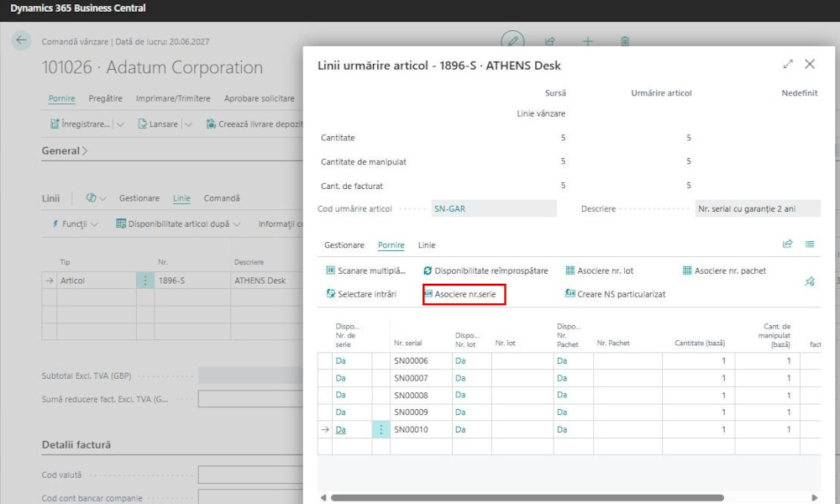The width and height of the screenshot is (840, 504).
Task: Open the Linie tab in the dialog
Action: click(x=427, y=244)
